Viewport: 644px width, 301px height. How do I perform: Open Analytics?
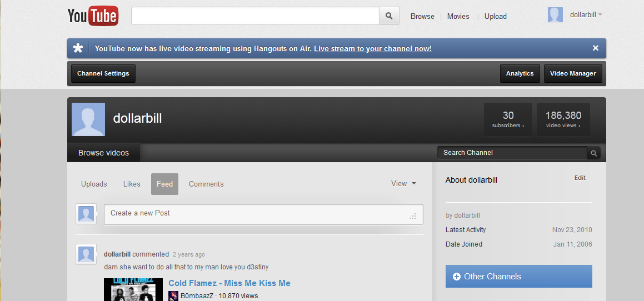(520, 73)
